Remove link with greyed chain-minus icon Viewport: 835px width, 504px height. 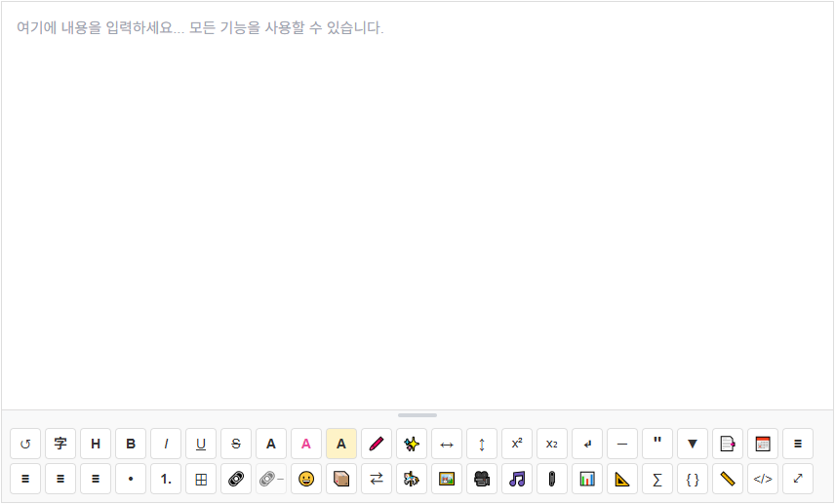pyautogui.click(x=271, y=479)
